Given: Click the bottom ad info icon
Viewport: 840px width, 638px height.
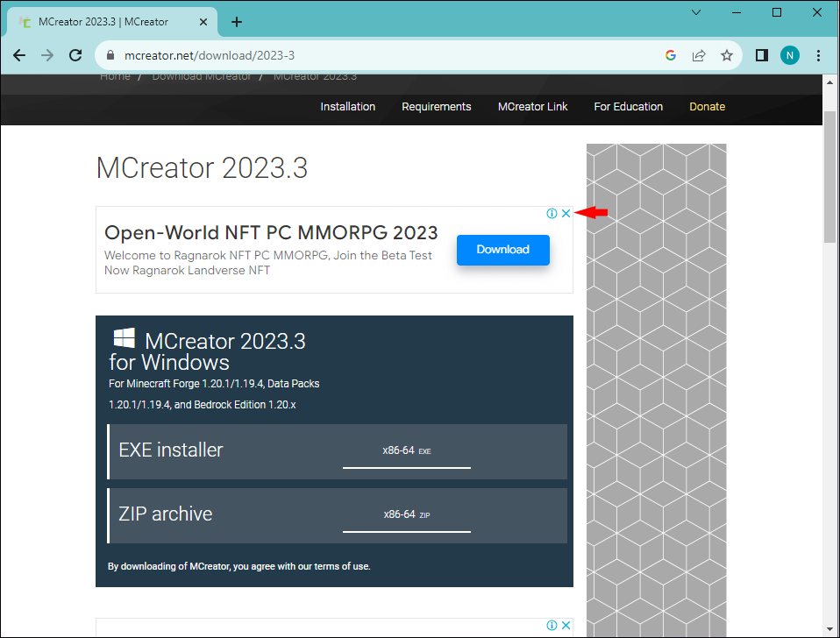Looking at the screenshot, I should point(552,625).
